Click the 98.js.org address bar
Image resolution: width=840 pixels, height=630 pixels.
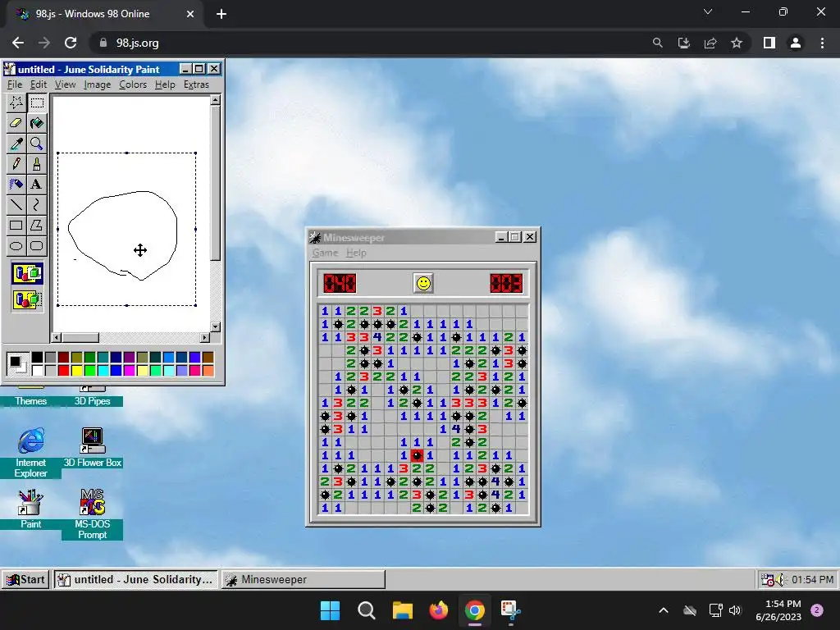370,43
